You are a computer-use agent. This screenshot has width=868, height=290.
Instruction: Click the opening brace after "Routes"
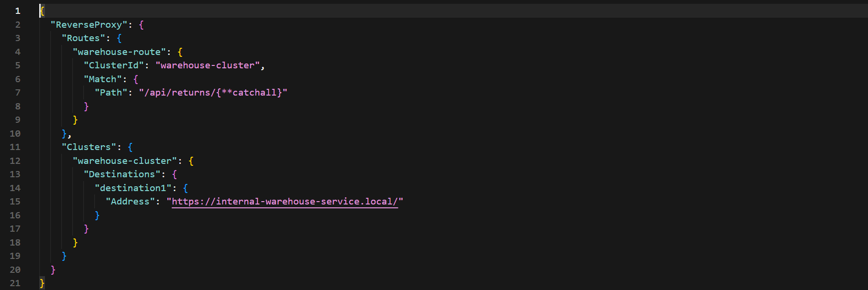click(x=119, y=38)
